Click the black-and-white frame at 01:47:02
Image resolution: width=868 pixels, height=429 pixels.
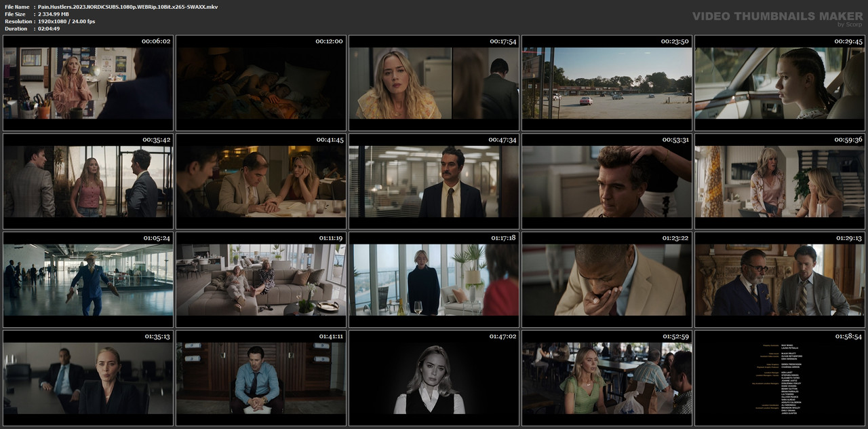434,378
